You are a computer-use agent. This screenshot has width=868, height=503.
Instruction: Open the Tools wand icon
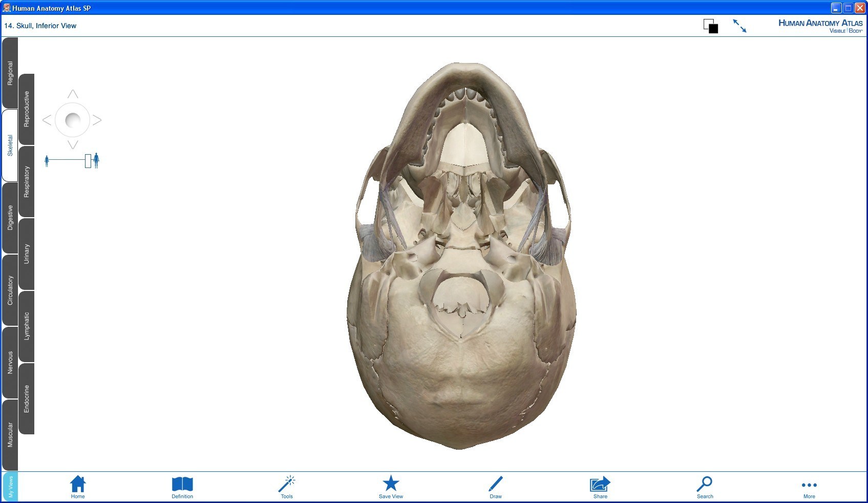coord(287,487)
